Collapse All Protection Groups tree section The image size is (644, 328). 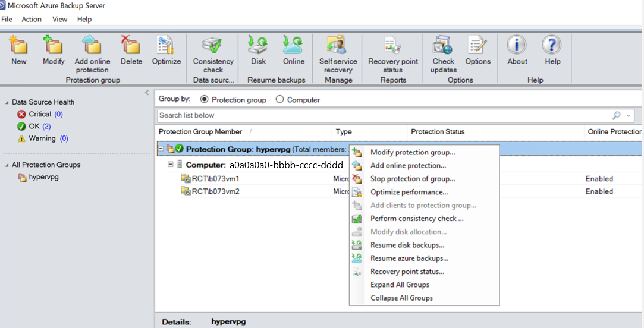7,165
